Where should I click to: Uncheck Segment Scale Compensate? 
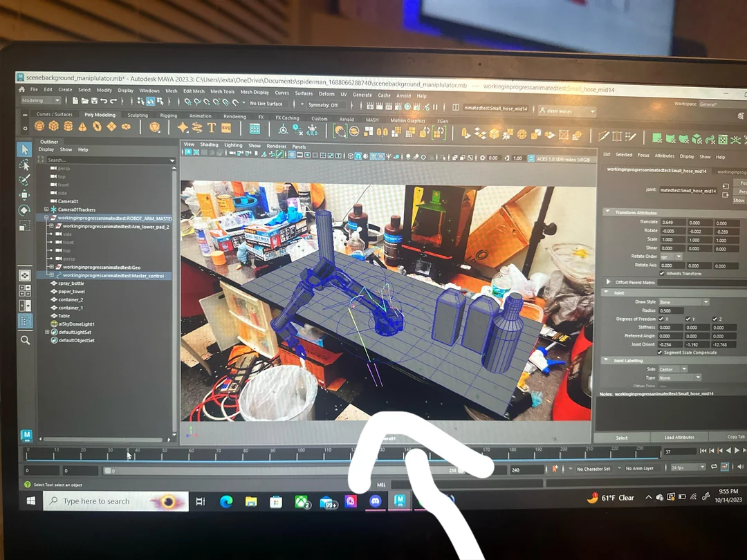coord(660,352)
